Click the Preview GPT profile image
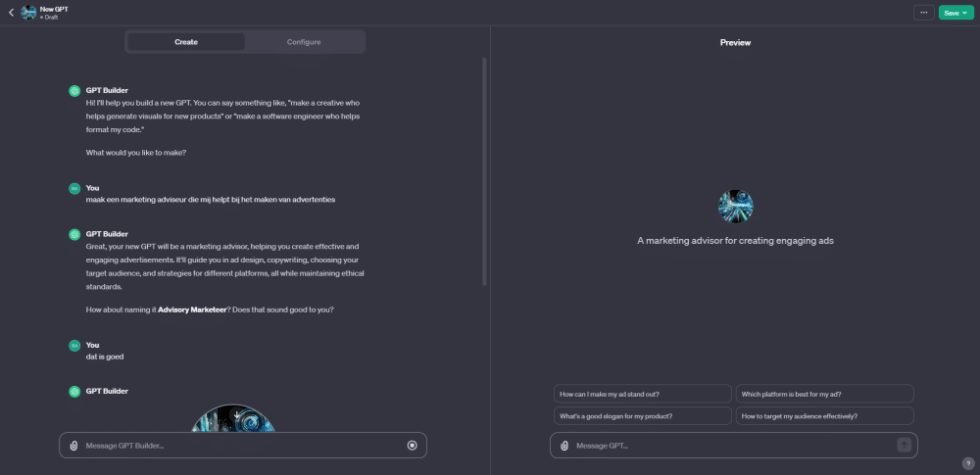Viewport: 980px width, 475px height. (736, 207)
